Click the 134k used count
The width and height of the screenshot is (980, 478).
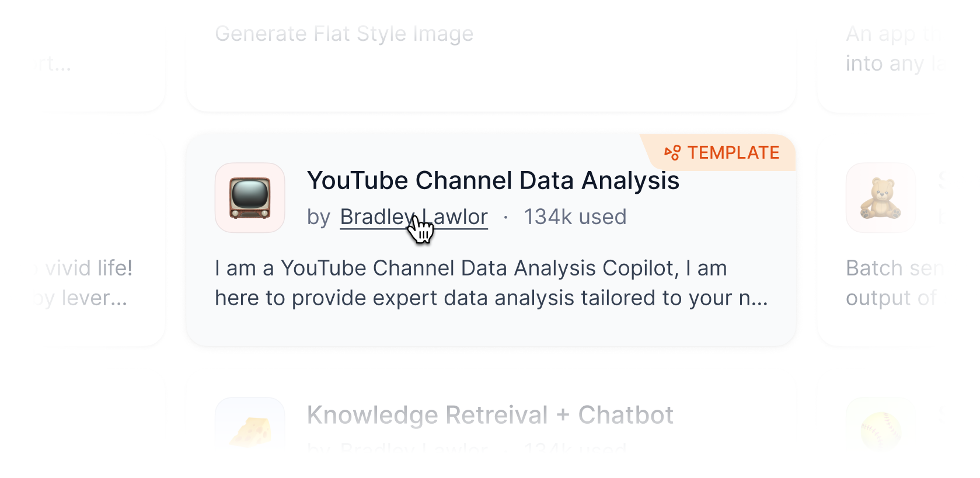coord(575,217)
